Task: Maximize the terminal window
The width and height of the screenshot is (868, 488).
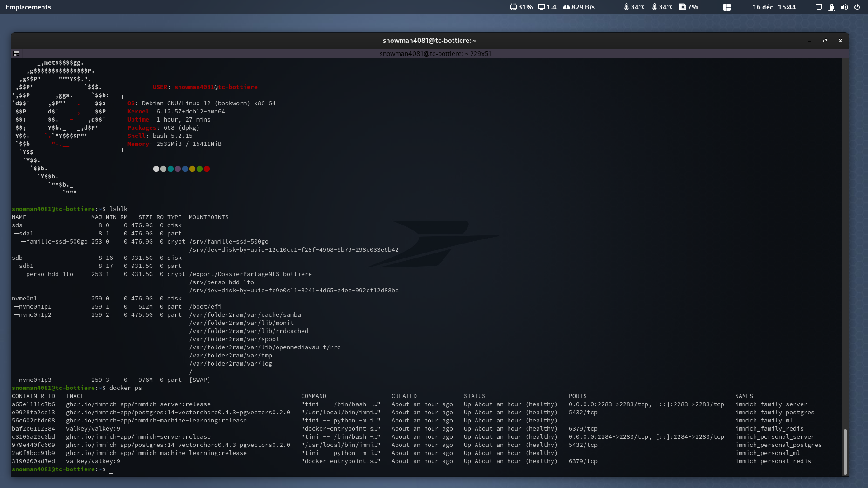Action: click(825, 41)
